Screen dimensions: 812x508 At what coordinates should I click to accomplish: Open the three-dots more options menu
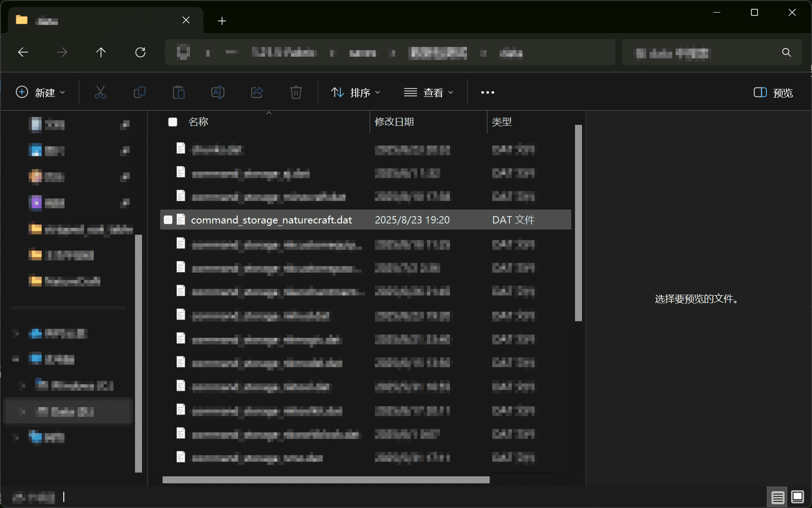click(x=487, y=93)
